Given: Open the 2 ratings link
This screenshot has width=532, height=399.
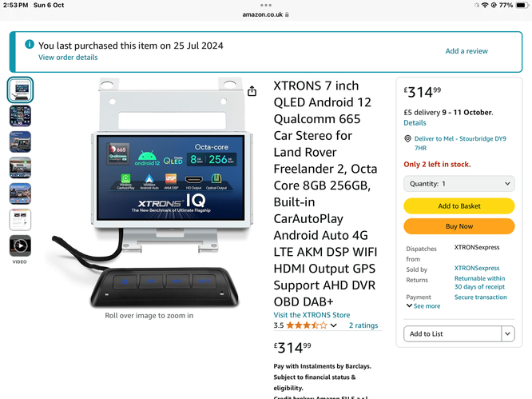Looking at the screenshot, I should [363, 325].
